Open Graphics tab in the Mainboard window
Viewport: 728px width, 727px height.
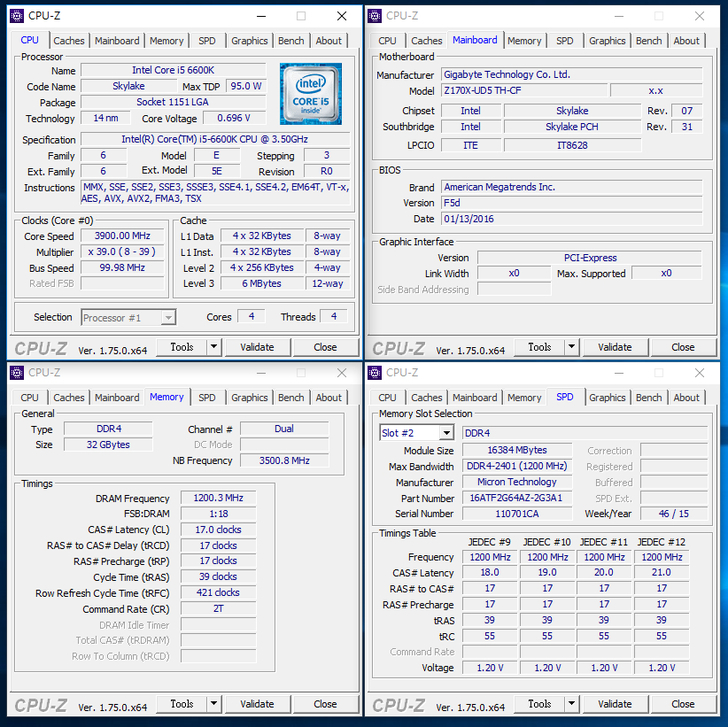(607, 41)
